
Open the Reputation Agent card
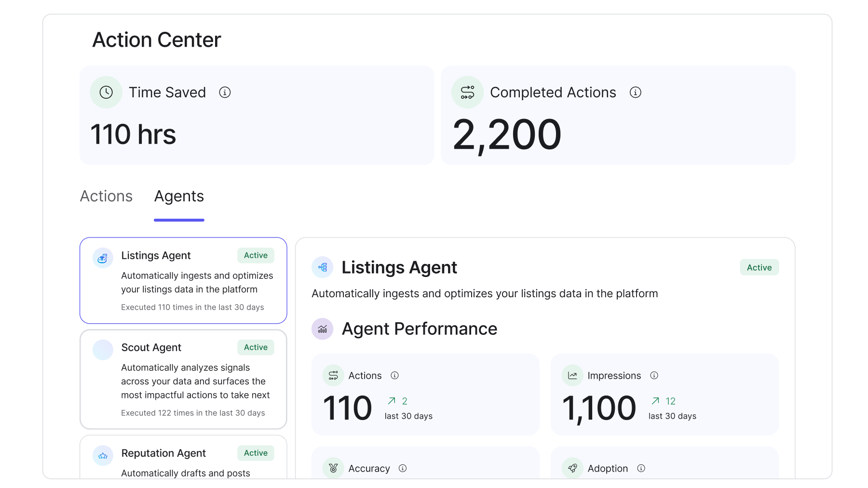point(183,458)
